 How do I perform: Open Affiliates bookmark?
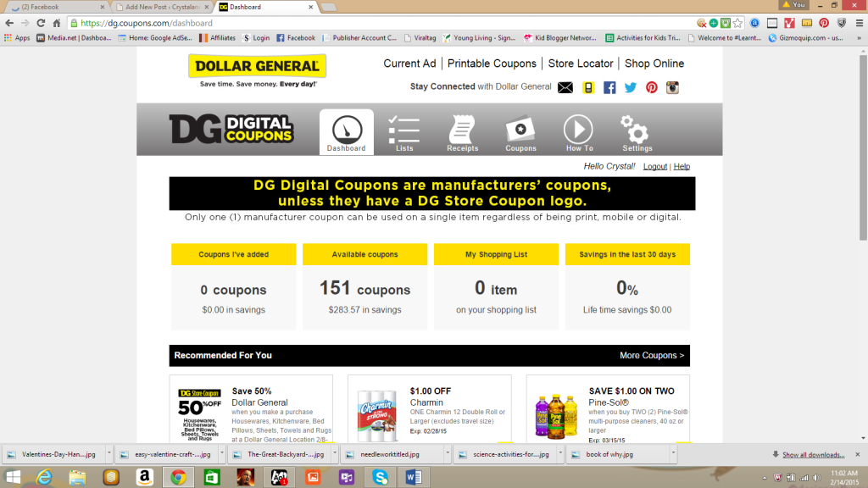pyautogui.click(x=217, y=37)
